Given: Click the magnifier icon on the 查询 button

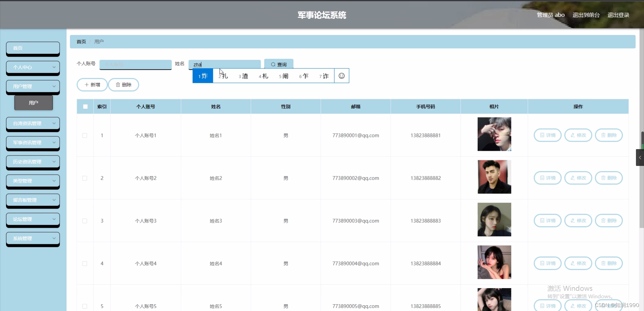Looking at the screenshot, I should [x=274, y=64].
